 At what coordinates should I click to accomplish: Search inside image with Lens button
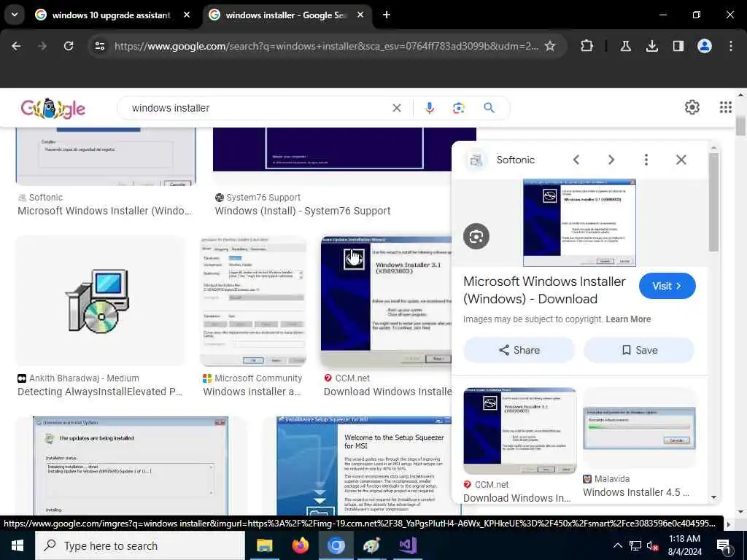[x=476, y=236]
